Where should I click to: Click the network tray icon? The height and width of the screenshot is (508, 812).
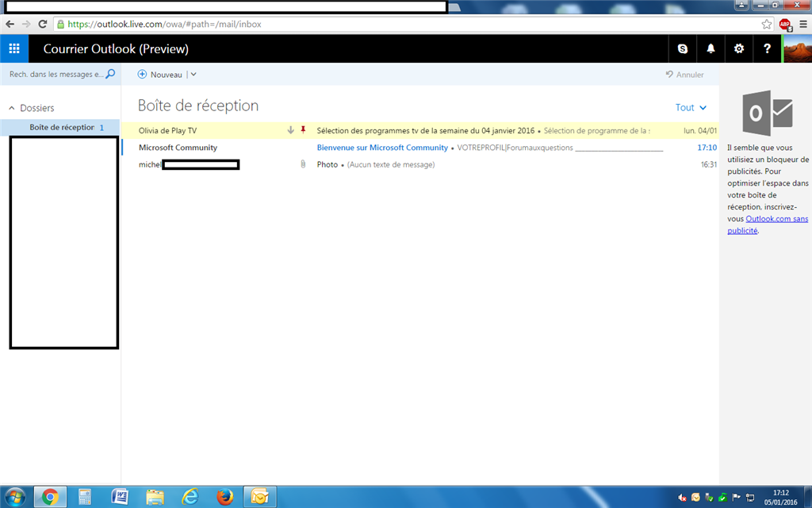tap(750, 498)
